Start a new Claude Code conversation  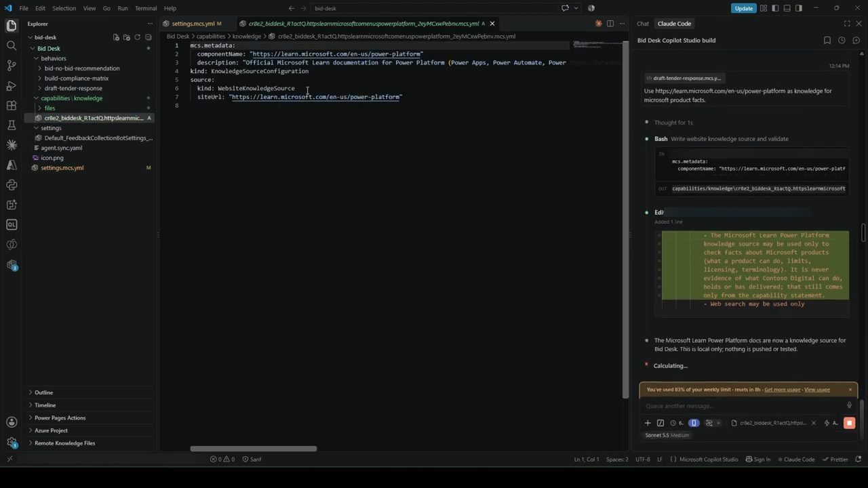[856, 41]
